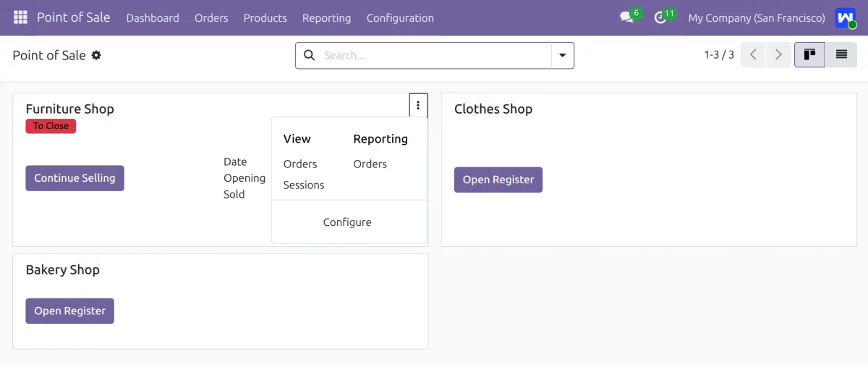The width and height of the screenshot is (868, 365).
Task: Click the Opening label in Furniture Shop
Action: (244, 178)
